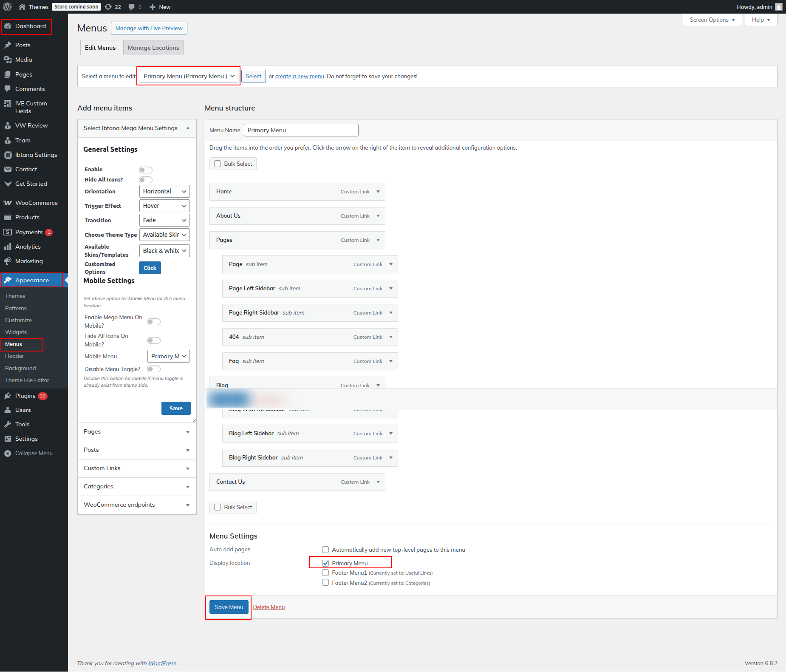Image resolution: width=786 pixels, height=672 pixels.
Task: Check the Footer Menu1 display location
Action: (325, 573)
